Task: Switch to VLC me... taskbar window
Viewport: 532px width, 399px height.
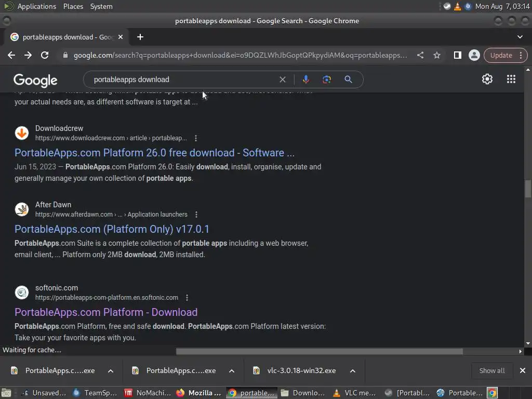Action: click(x=355, y=393)
